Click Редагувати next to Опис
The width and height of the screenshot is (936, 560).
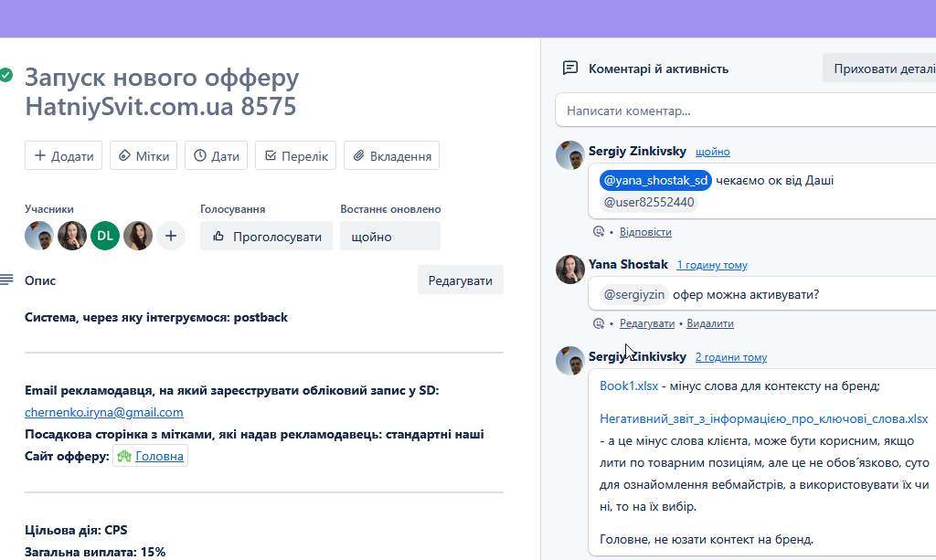coord(461,280)
